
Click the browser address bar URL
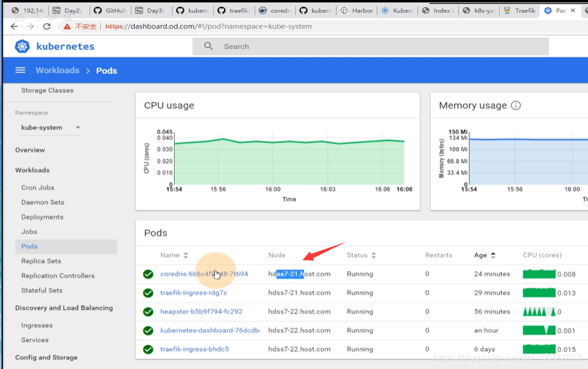(x=208, y=26)
